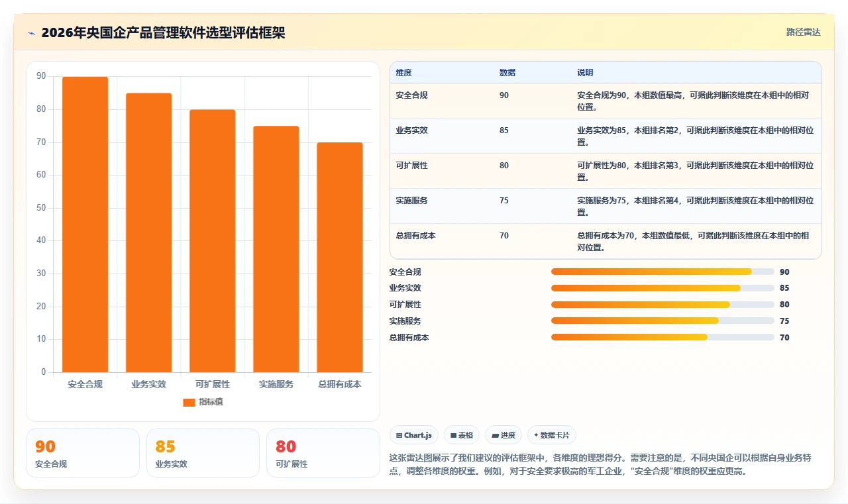Click the 业务实效 bar in chart
The image size is (848, 504).
pyautogui.click(x=149, y=232)
